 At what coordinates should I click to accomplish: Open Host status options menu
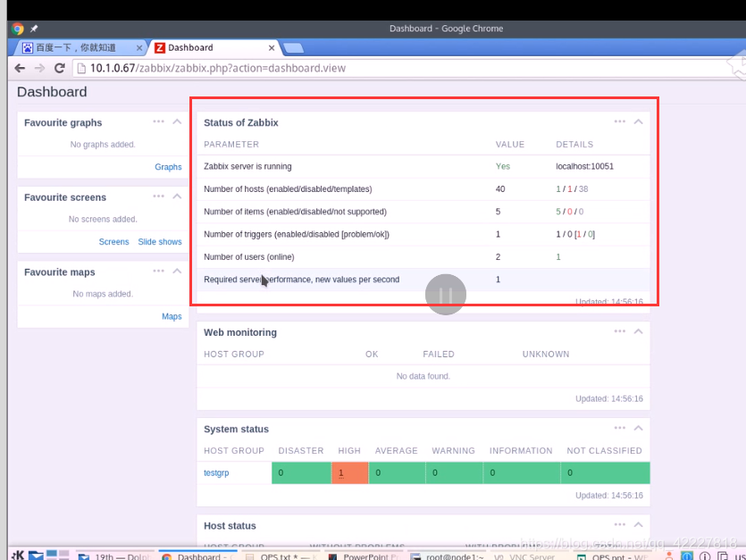click(x=619, y=525)
